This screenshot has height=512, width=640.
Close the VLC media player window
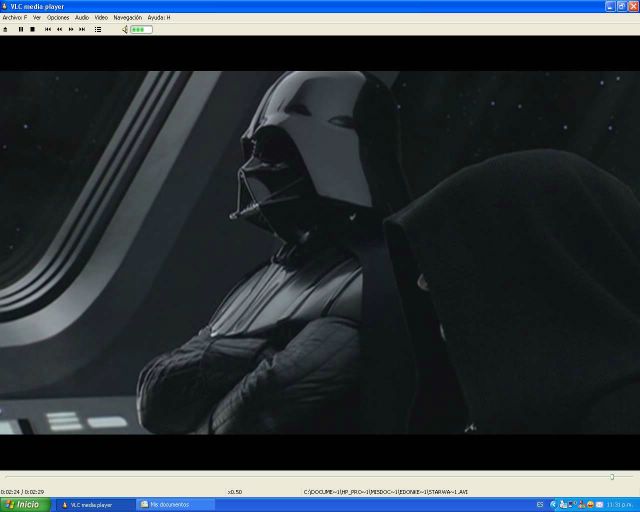point(633,6)
